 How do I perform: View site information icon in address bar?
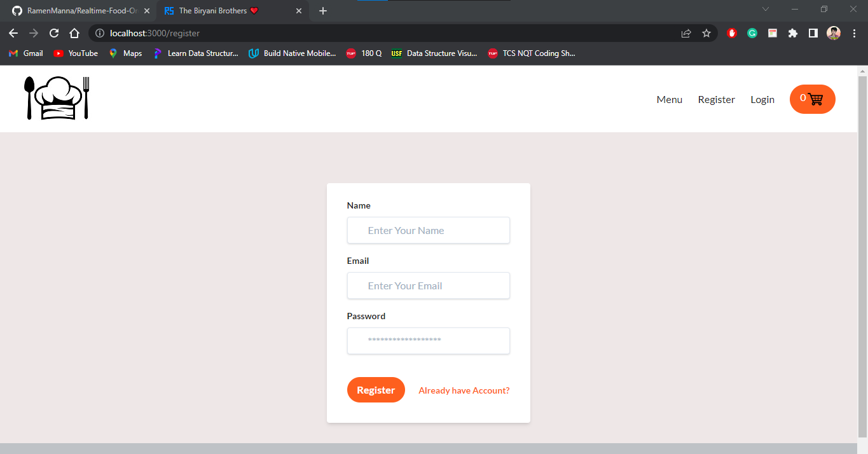tap(100, 33)
